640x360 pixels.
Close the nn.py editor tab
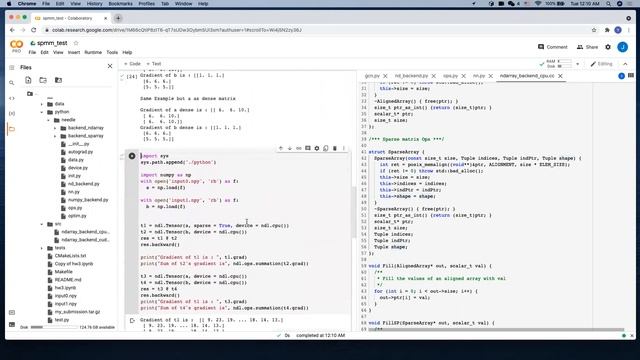pos(491,76)
